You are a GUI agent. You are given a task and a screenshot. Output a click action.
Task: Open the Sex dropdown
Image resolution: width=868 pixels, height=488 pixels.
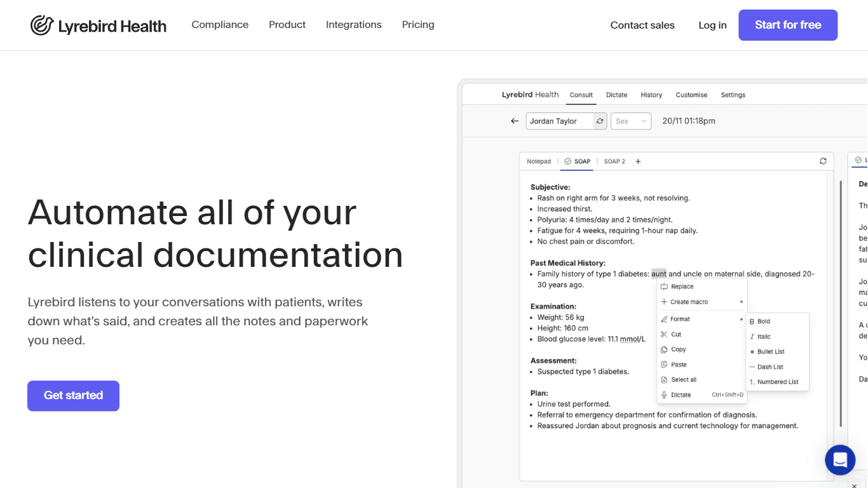(x=631, y=121)
